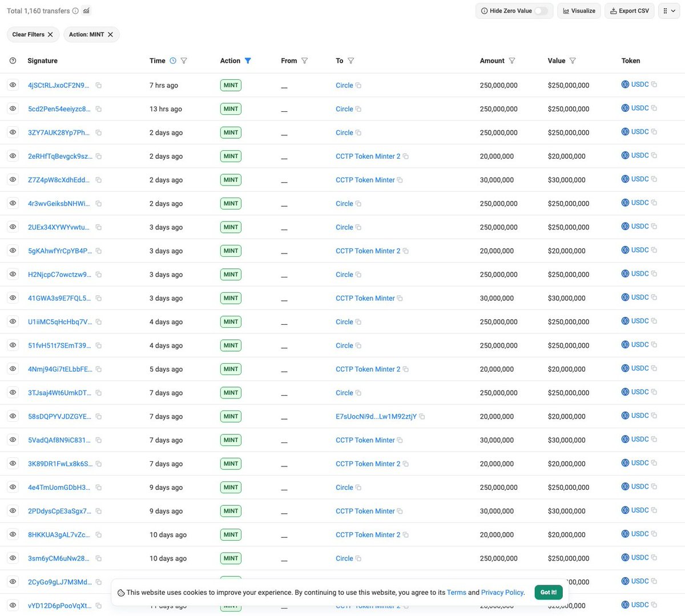Viewport: 685px width, 616px height.
Task: Click Export CSV button
Action: (x=630, y=11)
